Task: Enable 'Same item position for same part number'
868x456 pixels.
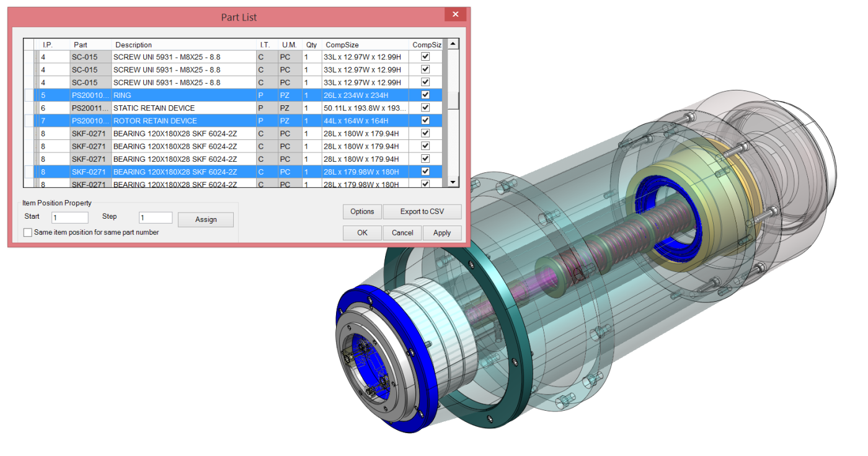Action: (x=27, y=232)
